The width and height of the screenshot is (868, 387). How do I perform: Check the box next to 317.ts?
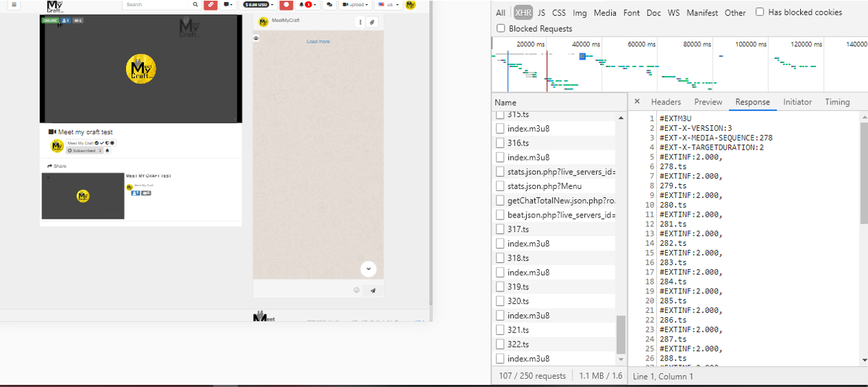[x=500, y=229]
